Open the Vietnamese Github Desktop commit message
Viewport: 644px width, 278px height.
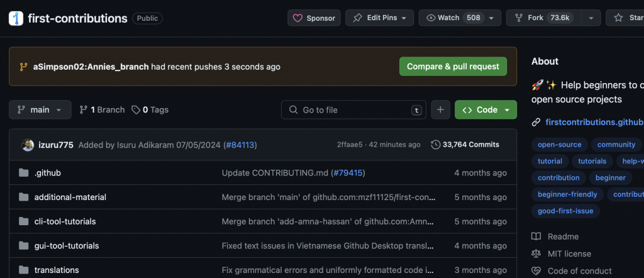(328, 245)
